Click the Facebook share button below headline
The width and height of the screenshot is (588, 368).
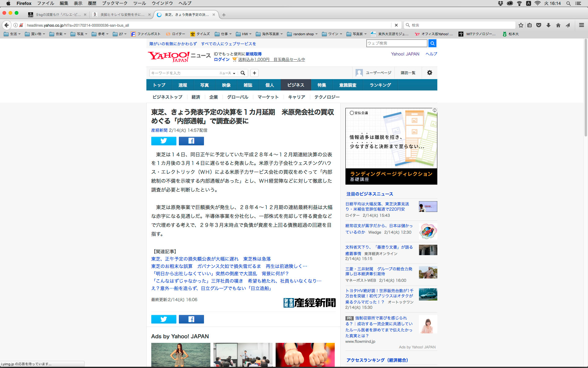(x=191, y=141)
